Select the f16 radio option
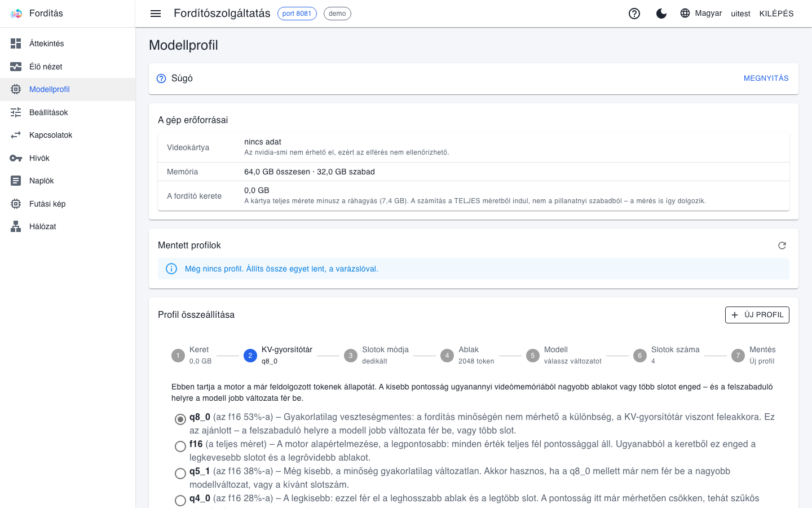Viewport: 812px width, 508px height. tap(180, 446)
